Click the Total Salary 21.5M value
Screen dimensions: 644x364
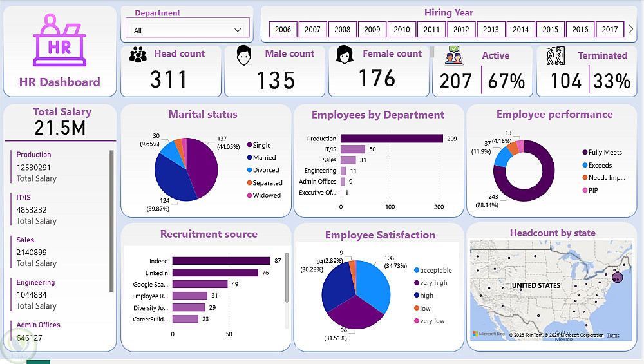[x=60, y=128]
